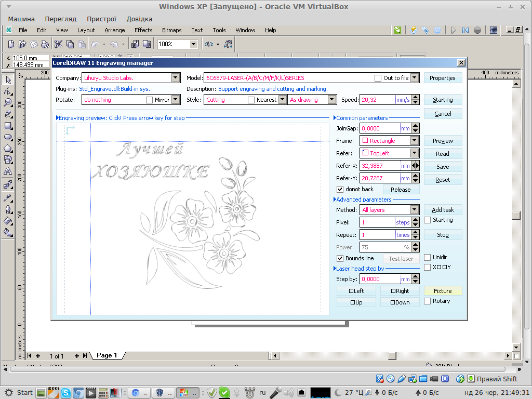
Task: Enable the Rotary checkbox
Action: pos(428,301)
